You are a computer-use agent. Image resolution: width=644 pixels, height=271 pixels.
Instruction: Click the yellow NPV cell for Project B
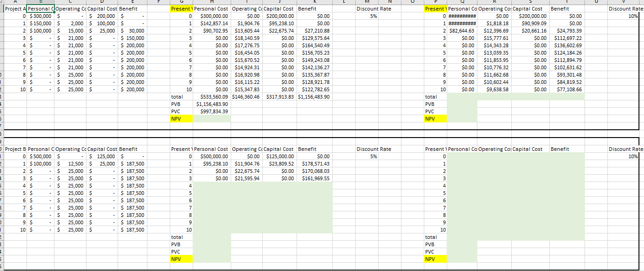pos(181,259)
